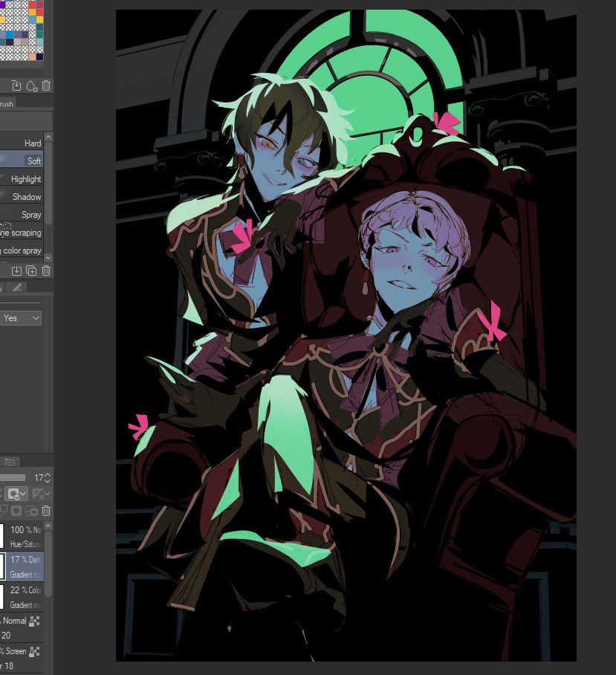Delete the selected layer with trash icon

(x=46, y=511)
